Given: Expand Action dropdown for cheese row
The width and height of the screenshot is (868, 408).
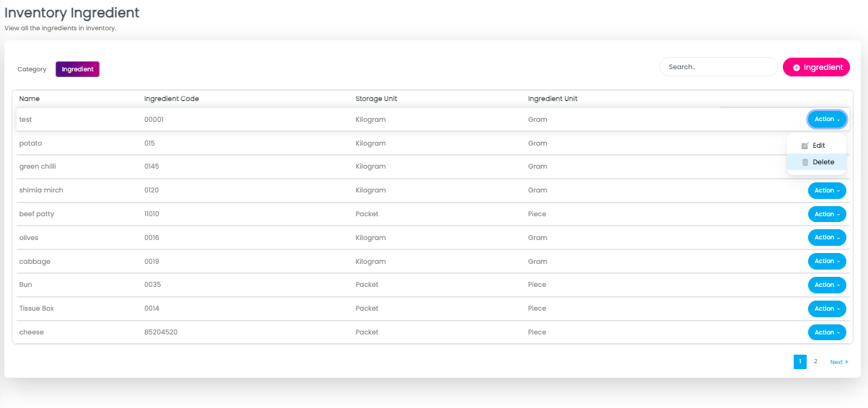Looking at the screenshot, I should point(827,332).
